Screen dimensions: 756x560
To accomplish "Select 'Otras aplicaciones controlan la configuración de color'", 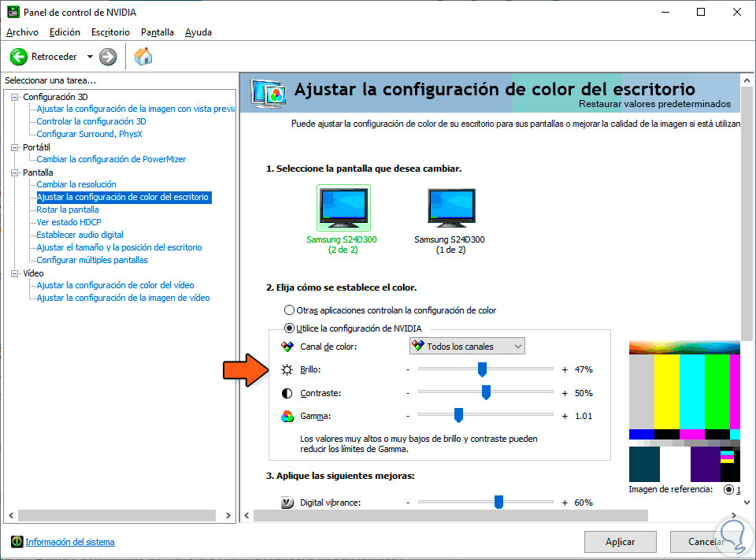I will point(289,310).
